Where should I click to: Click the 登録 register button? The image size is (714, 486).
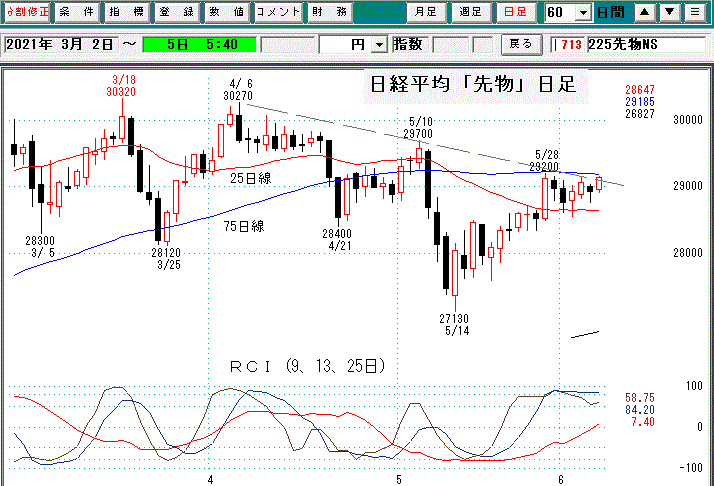(x=176, y=12)
